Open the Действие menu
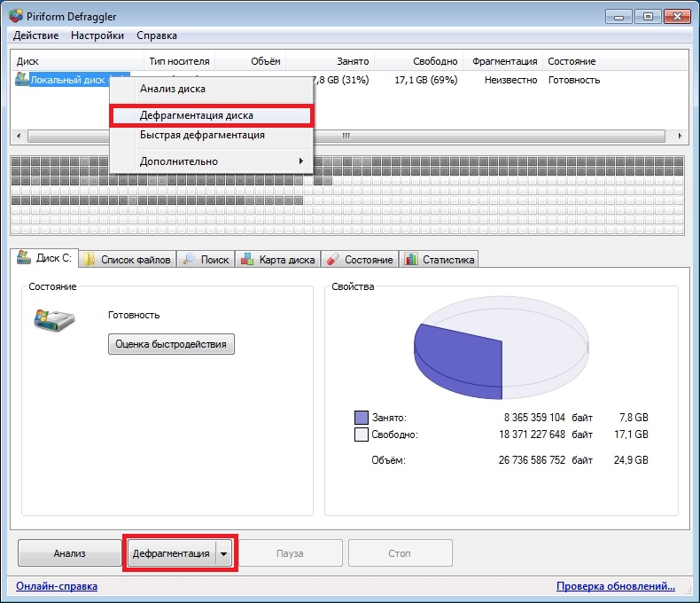Image resolution: width=700 pixels, height=603 pixels. pyautogui.click(x=37, y=35)
